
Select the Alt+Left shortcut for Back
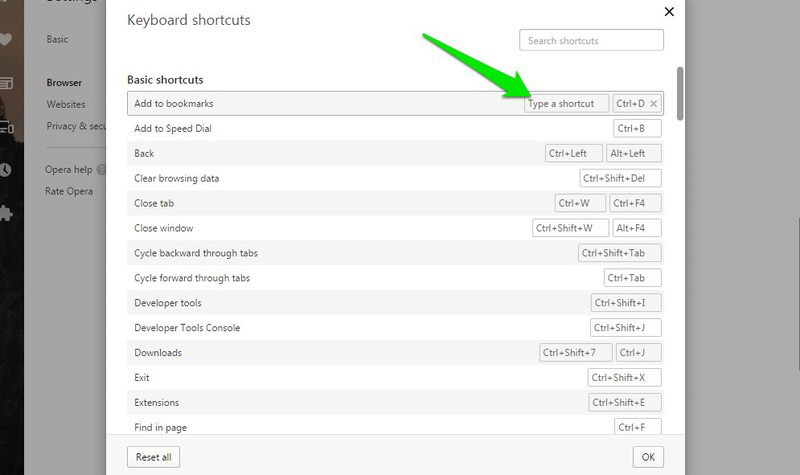click(x=634, y=153)
